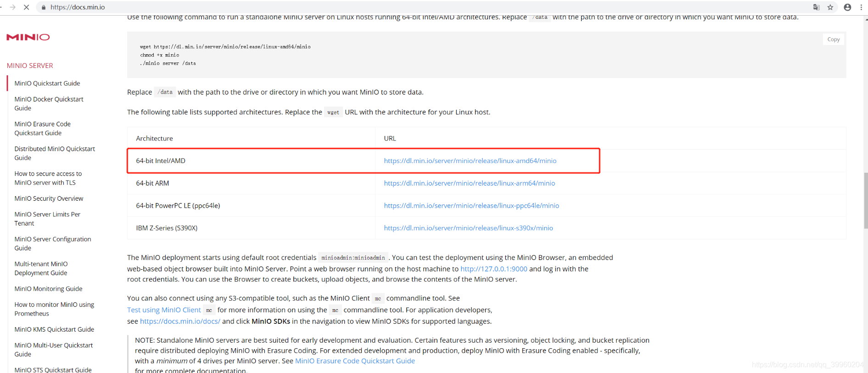Image resolution: width=868 pixels, height=373 pixels.
Task: Open the linux-ppc64le minio download link
Action: click(471, 206)
